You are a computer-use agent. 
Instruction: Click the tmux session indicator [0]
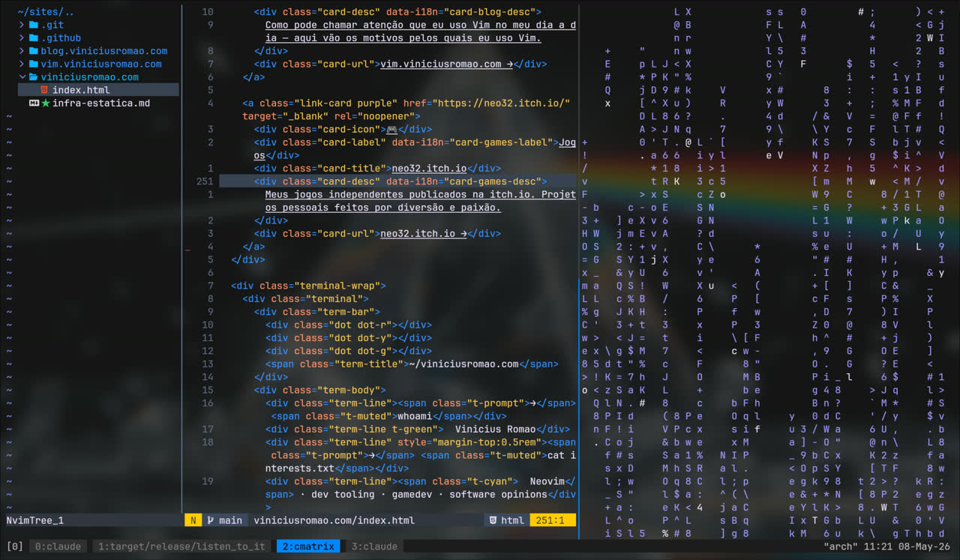(14, 547)
